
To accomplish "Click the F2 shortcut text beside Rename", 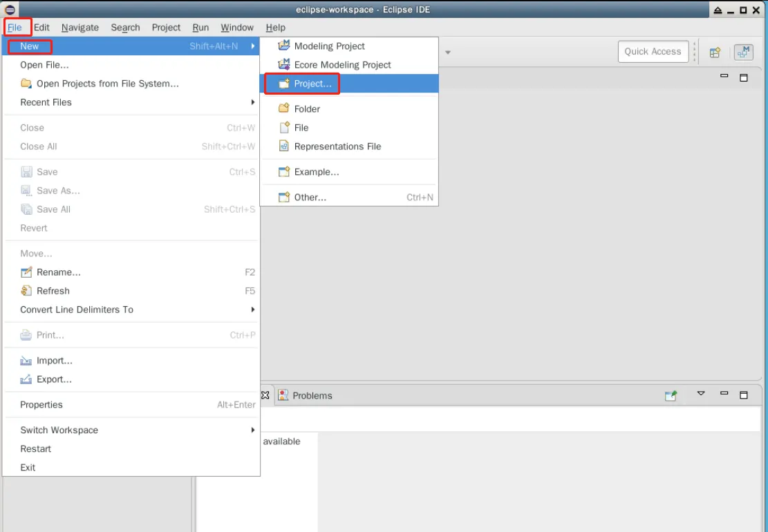I will pos(250,272).
